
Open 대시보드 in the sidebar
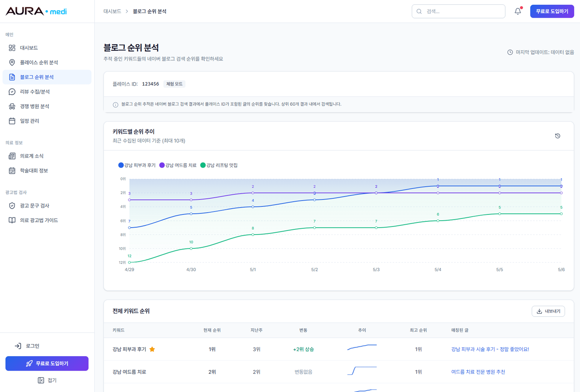point(47,48)
